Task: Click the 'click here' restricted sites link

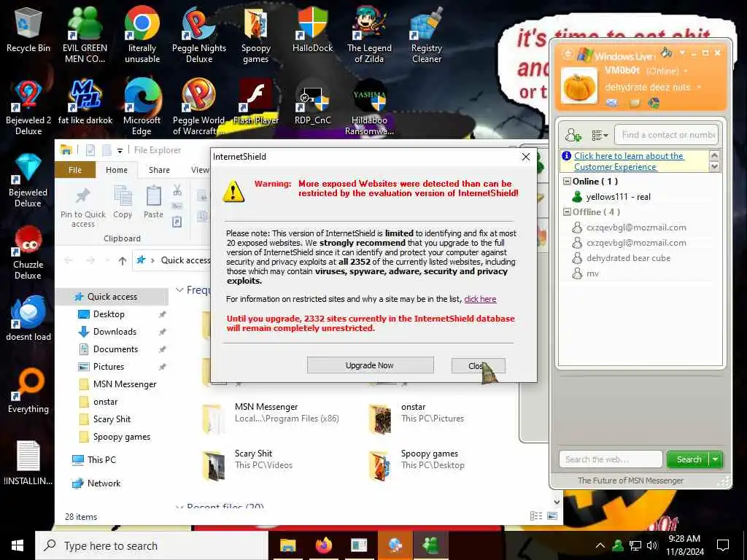Action: coord(480,299)
